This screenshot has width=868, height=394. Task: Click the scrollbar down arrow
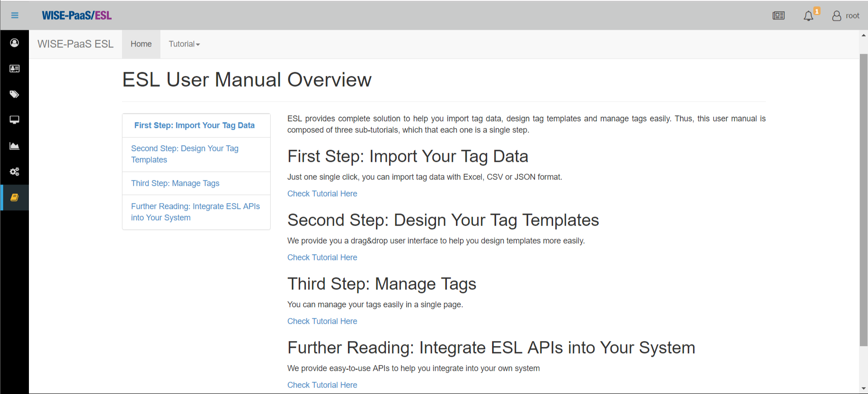(x=863, y=388)
